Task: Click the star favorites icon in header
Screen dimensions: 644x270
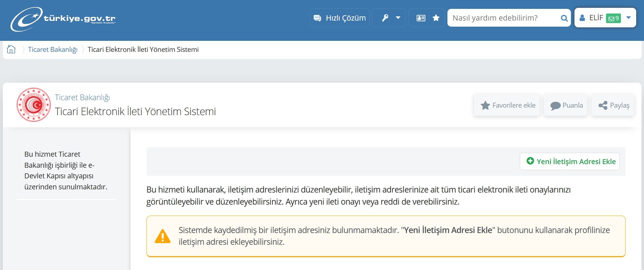Action: coord(436,18)
